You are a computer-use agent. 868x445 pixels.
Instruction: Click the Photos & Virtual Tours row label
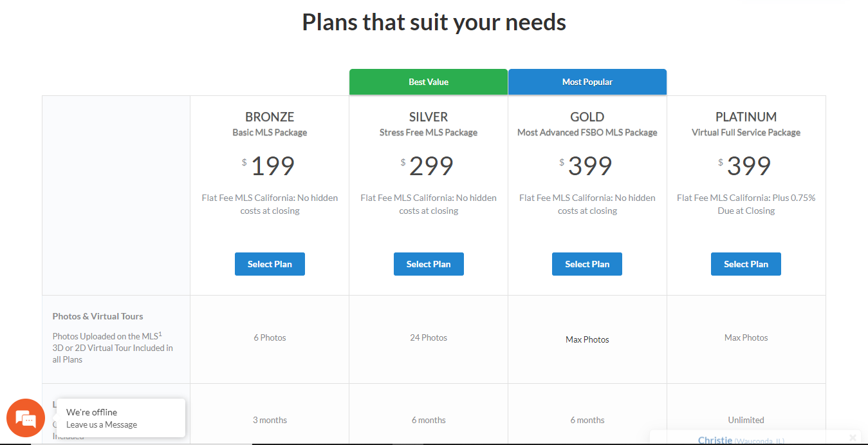coord(98,316)
